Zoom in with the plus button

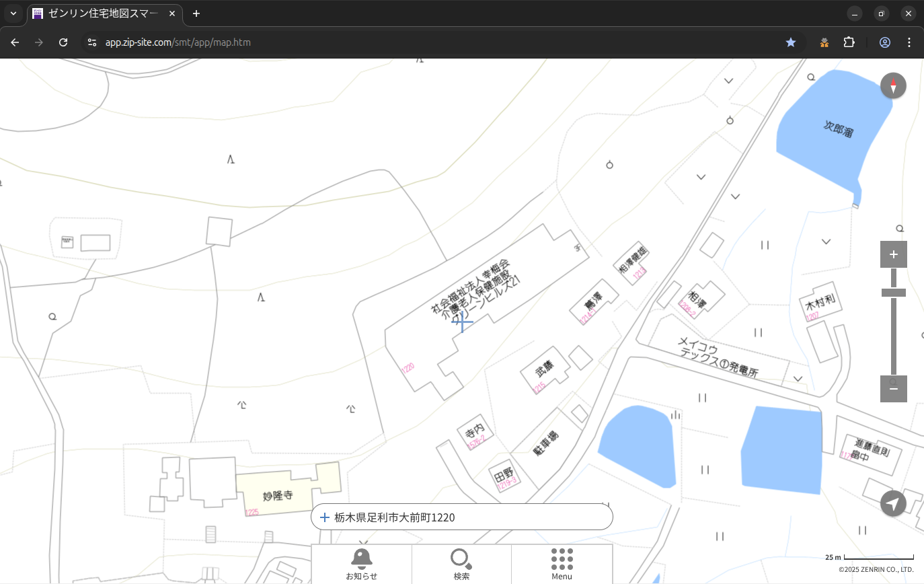893,254
